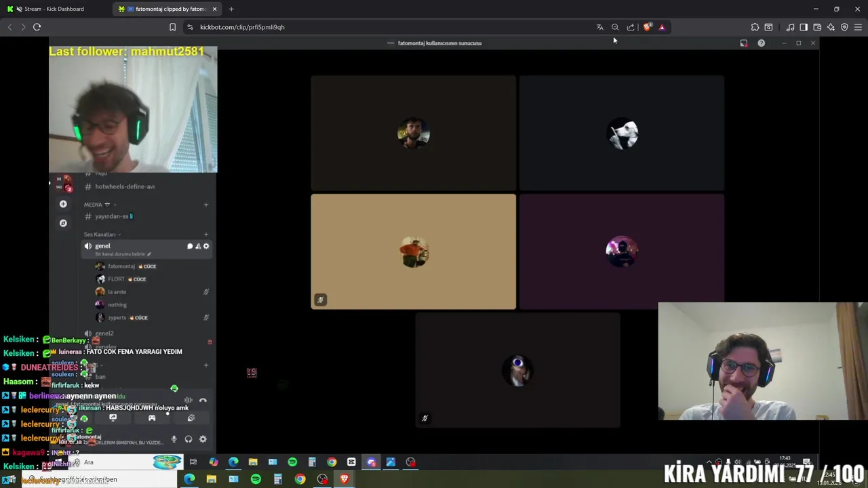Click the inner taskbar 'Ara' search box
Image resolution: width=868 pixels, height=488 pixels.
pyautogui.click(x=125, y=462)
